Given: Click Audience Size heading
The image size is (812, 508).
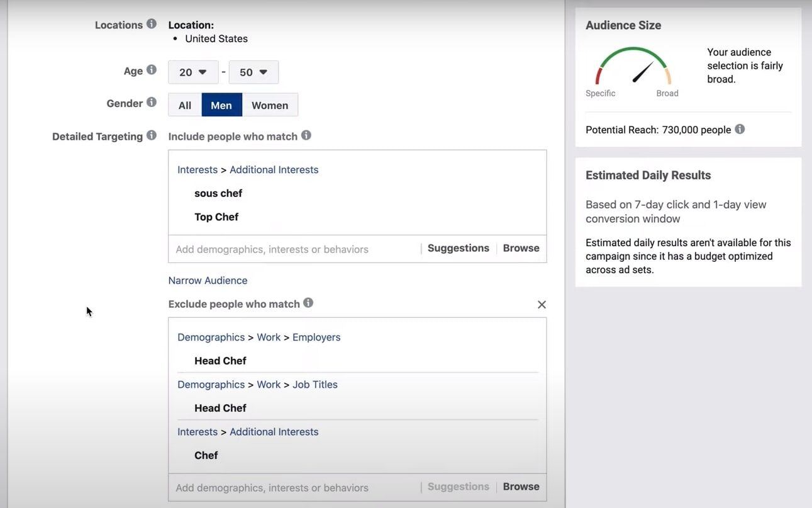Looking at the screenshot, I should pyautogui.click(x=623, y=25).
